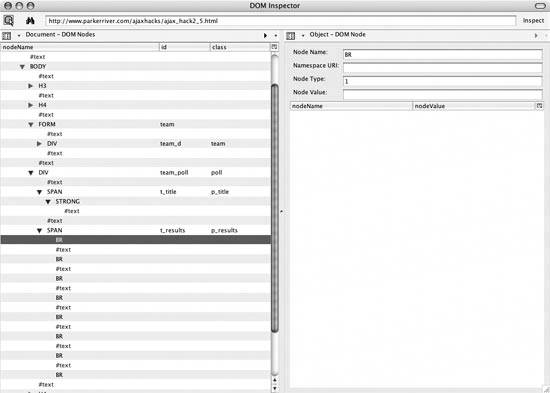Screen dimensions: 550x393
Task: Collapse the STRONG node
Action: (48, 201)
